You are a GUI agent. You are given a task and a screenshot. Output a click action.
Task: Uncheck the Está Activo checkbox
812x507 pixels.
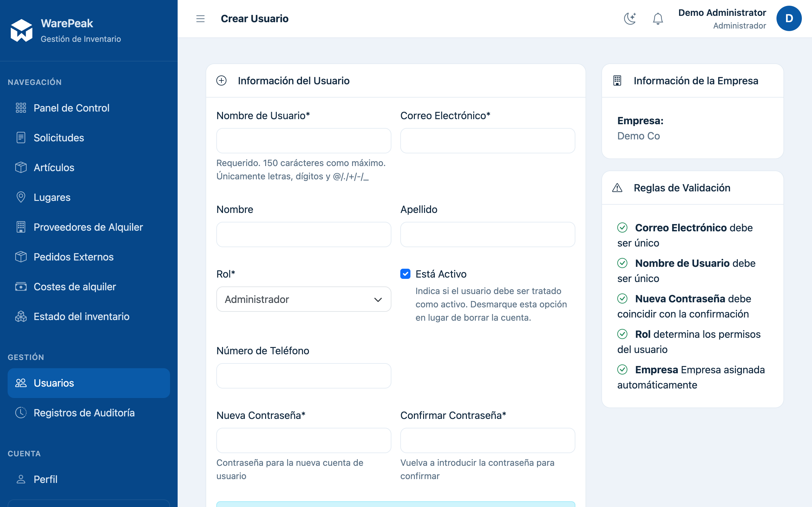(405, 274)
